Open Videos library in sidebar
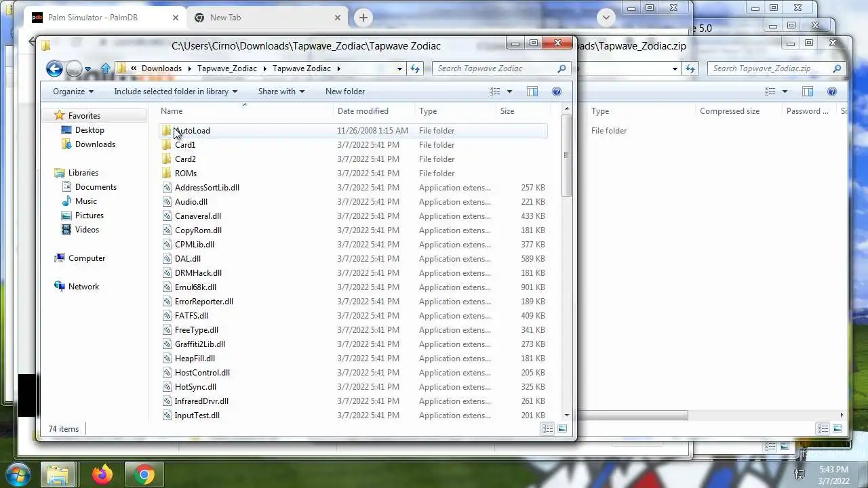The height and width of the screenshot is (488, 868). click(87, 230)
